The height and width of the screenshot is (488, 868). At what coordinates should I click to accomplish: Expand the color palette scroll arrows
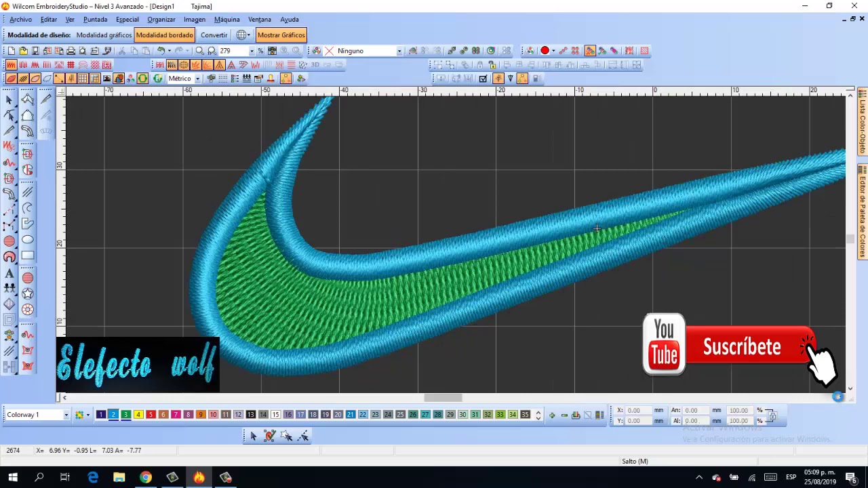538,415
